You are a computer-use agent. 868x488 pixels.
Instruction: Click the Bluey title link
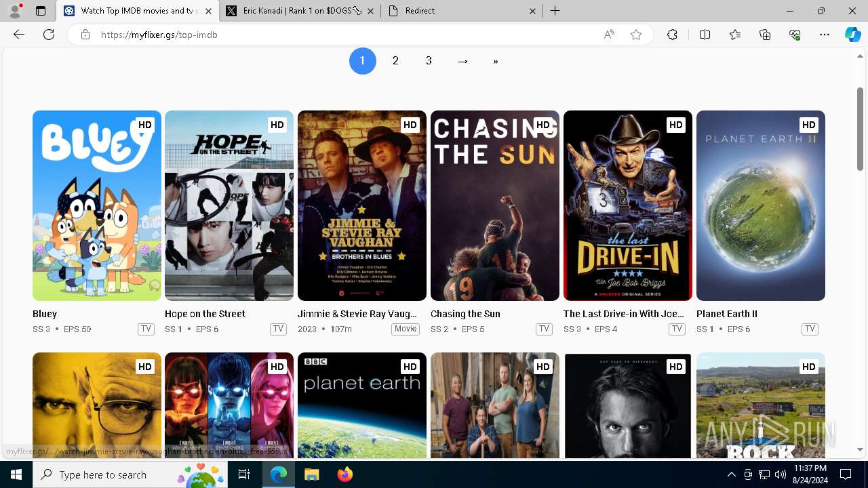(x=45, y=314)
